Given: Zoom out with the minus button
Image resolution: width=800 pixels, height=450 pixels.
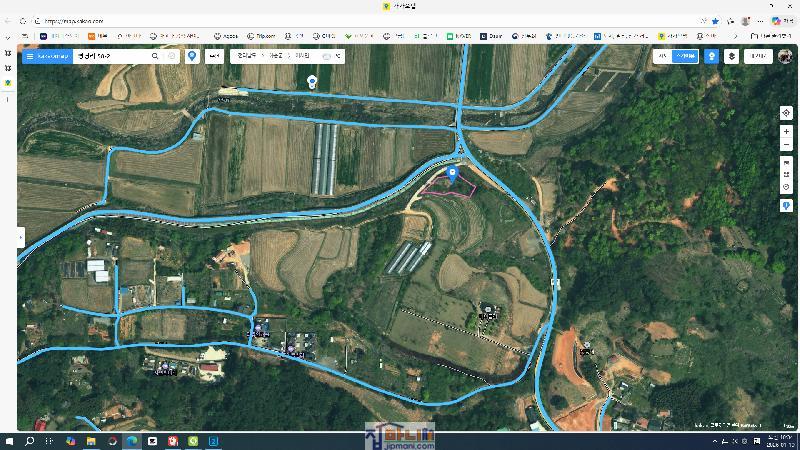Looking at the screenshot, I should [x=786, y=145].
